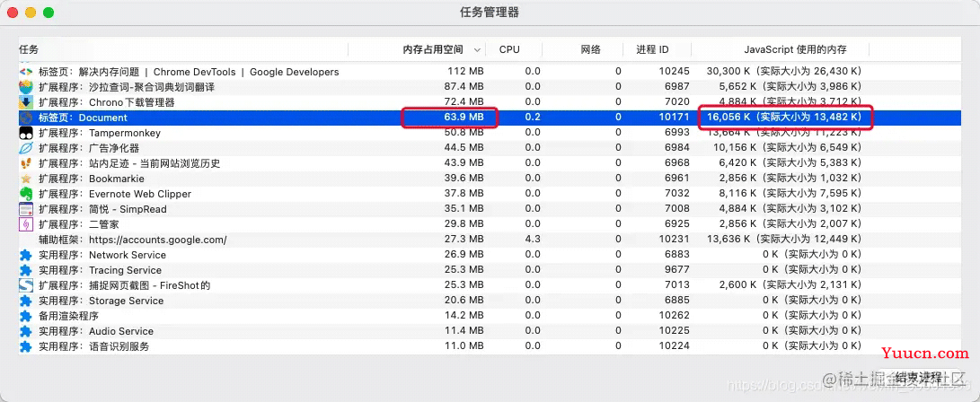
Task: Click the Storage Service puzzle icon
Action: pos(26,301)
